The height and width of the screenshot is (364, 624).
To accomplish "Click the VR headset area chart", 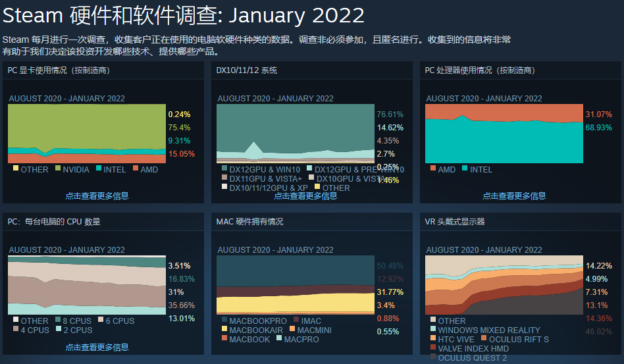I will 504,285.
